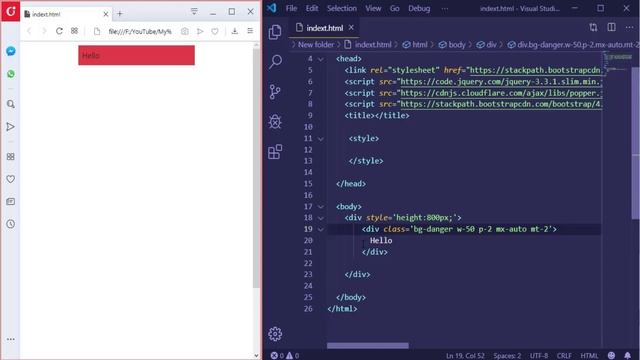Viewport: 640px width, 360px height.
Task: Open History clock in Opera sidebar
Action: click(11, 224)
